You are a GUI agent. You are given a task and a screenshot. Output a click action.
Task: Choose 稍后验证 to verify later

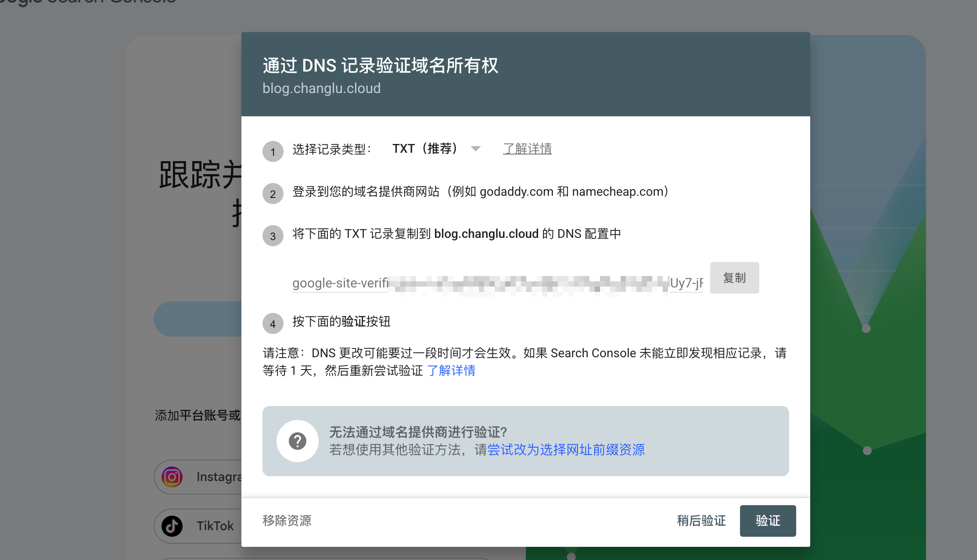click(701, 521)
